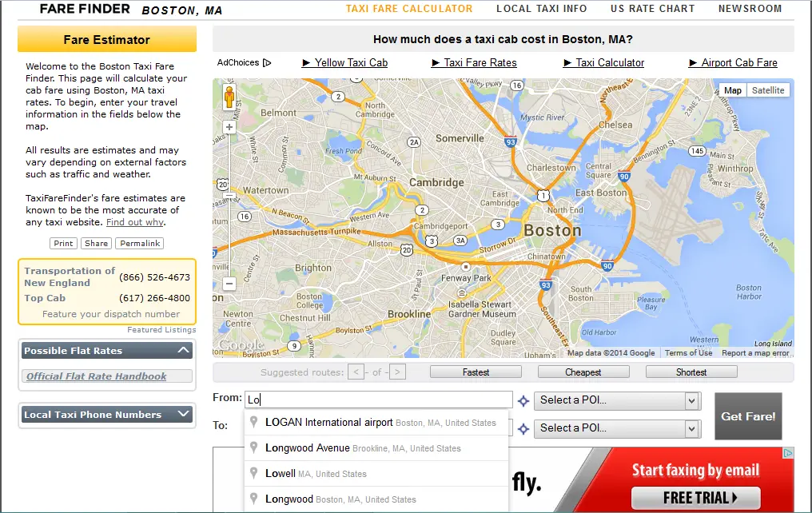Click the Featured Listings label
The image size is (812, 513).
point(161,330)
